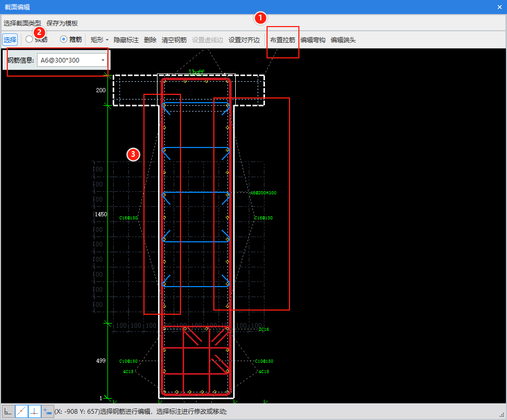Select the right C10@150 annotation
507x420 pixels.
(x=264, y=361)
